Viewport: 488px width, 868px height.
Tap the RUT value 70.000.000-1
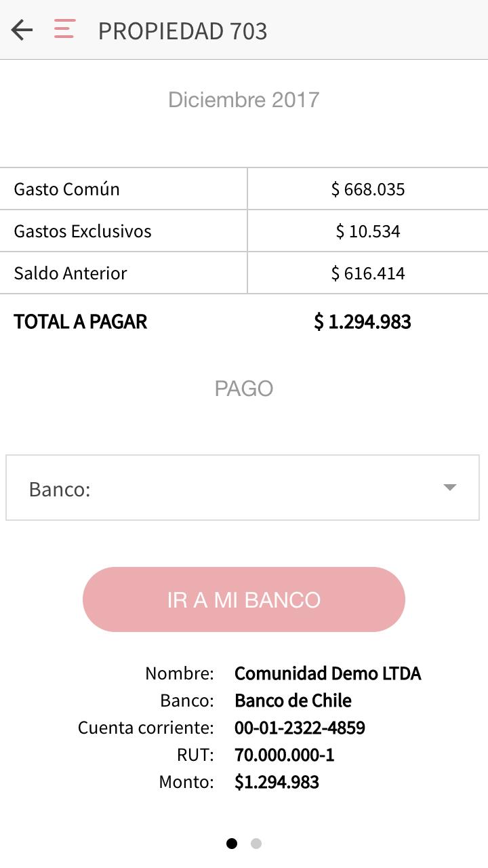284,755
